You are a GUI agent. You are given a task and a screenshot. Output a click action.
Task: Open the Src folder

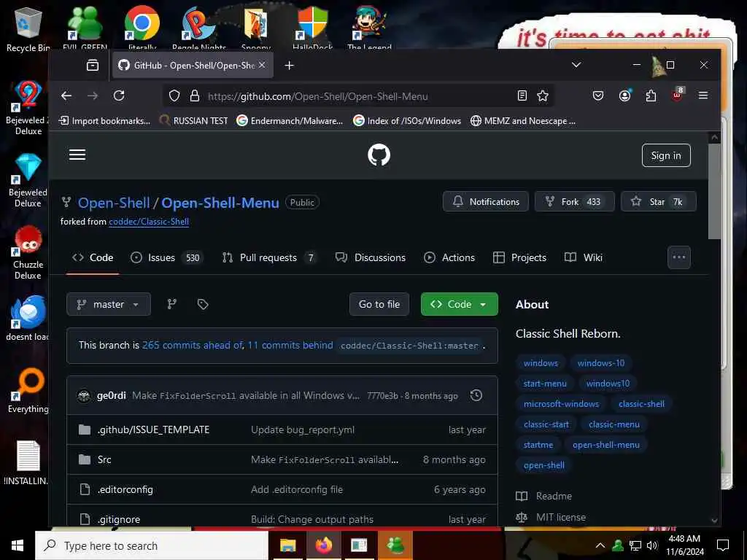tap(104, 459)
